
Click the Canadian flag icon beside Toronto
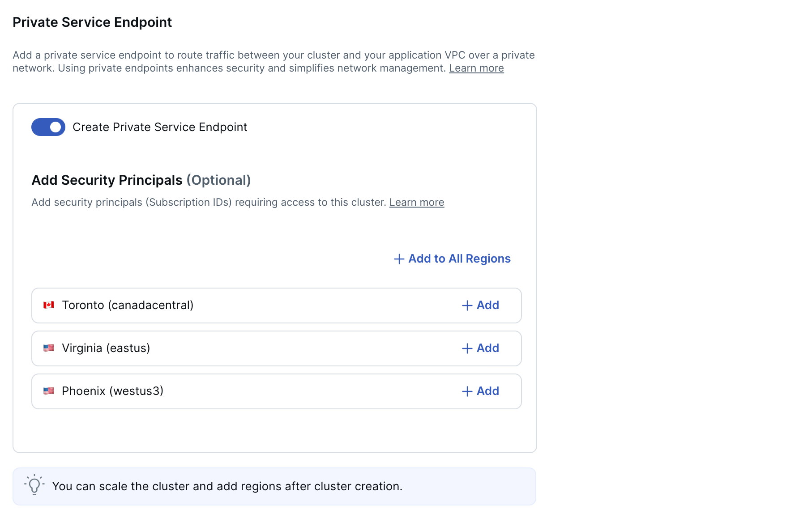pyautogui.click(x=49, y=305)
